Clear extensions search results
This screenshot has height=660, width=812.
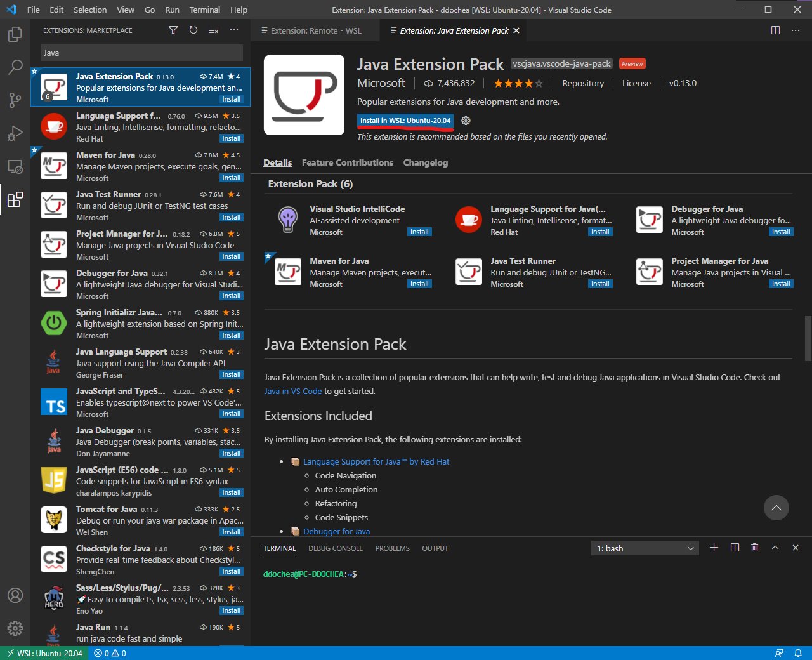[x=214, y=30]
